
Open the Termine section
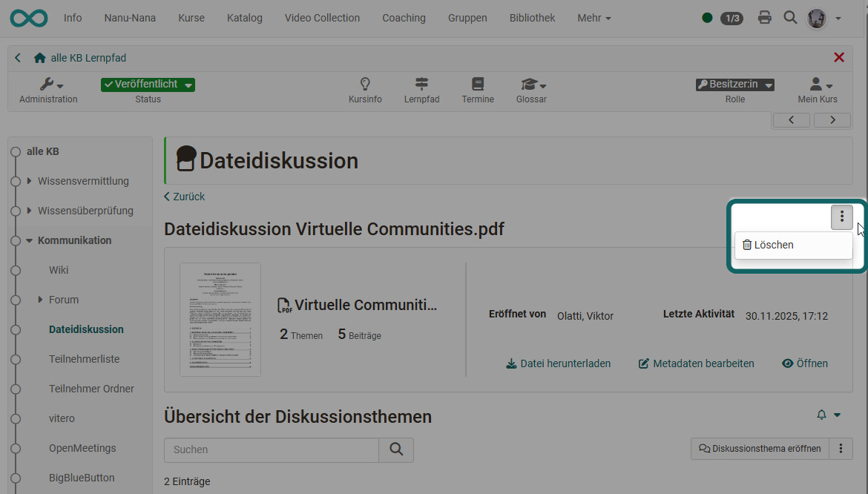click(x=478, y=90)
